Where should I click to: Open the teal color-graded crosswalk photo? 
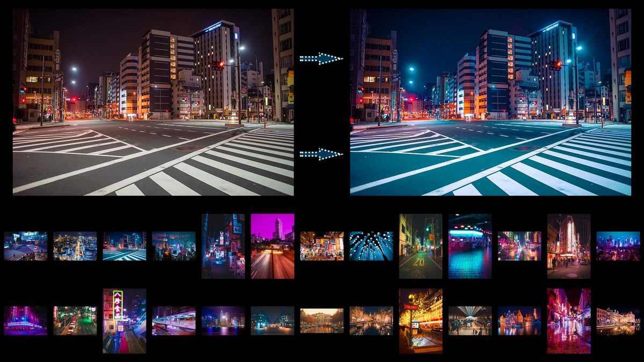coord(491,101)
